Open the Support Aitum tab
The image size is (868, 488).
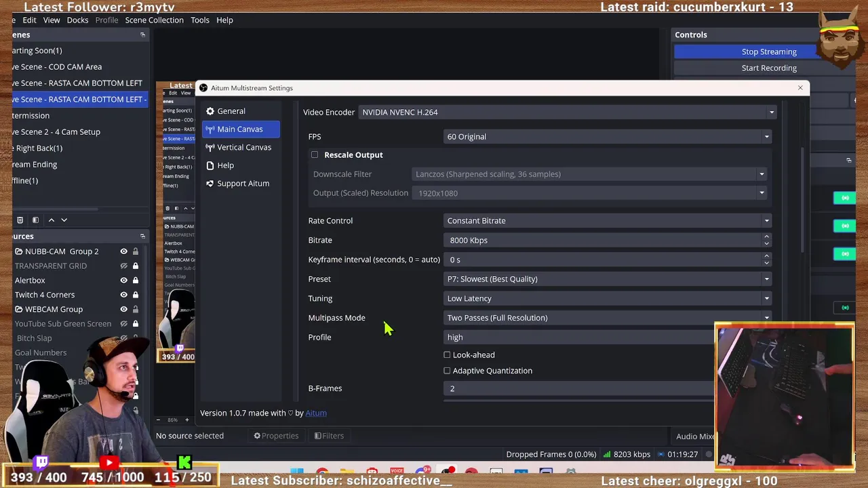(241, 183)
